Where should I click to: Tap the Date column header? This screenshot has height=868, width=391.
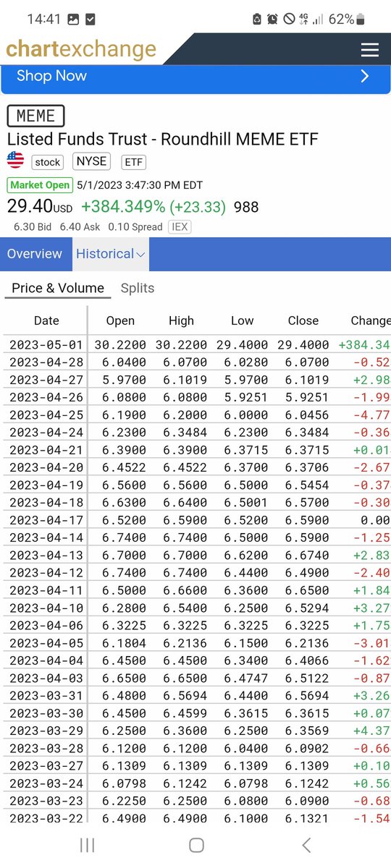[46, 320]
